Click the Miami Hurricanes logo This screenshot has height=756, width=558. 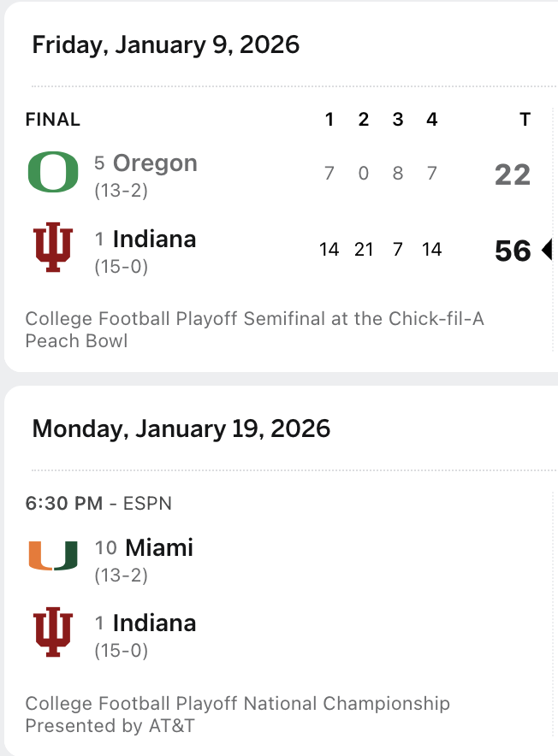coord(53,556)
